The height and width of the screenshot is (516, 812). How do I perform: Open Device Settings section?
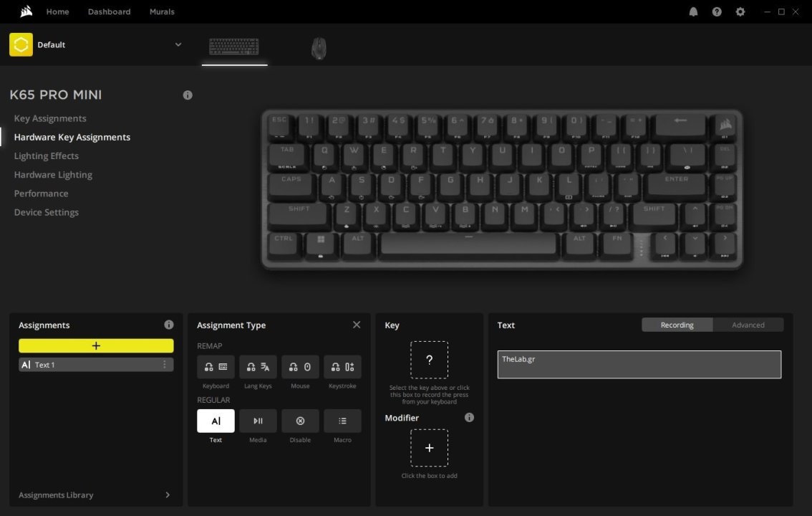point(46,212)
